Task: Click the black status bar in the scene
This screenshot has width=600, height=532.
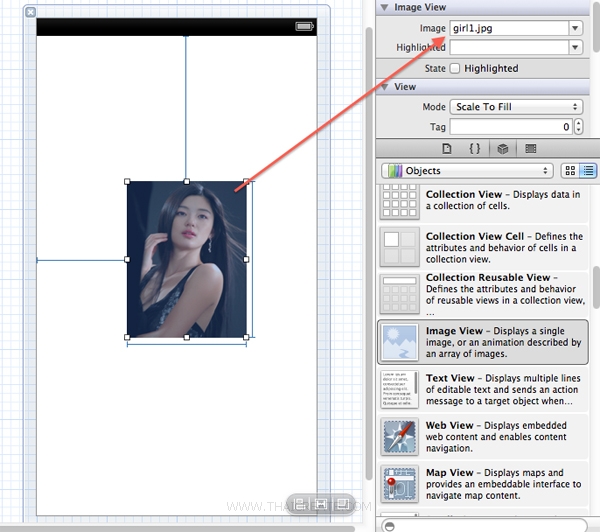Action: point(177,27)
